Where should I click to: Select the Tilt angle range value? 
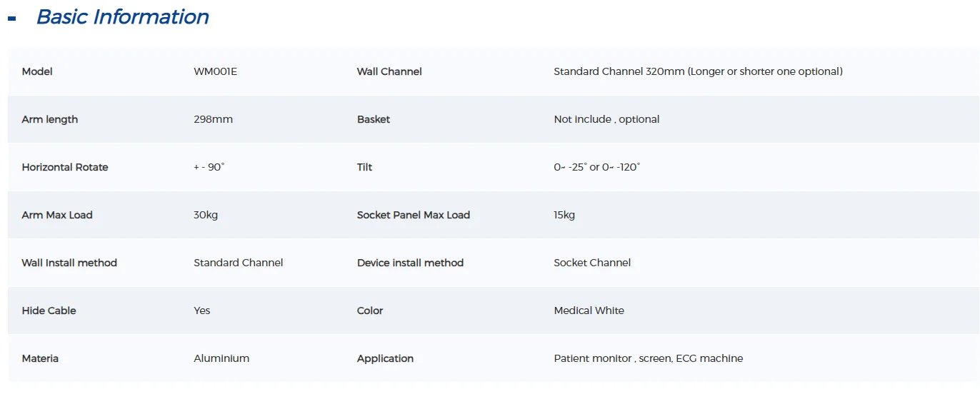click(x=596, y=167)
